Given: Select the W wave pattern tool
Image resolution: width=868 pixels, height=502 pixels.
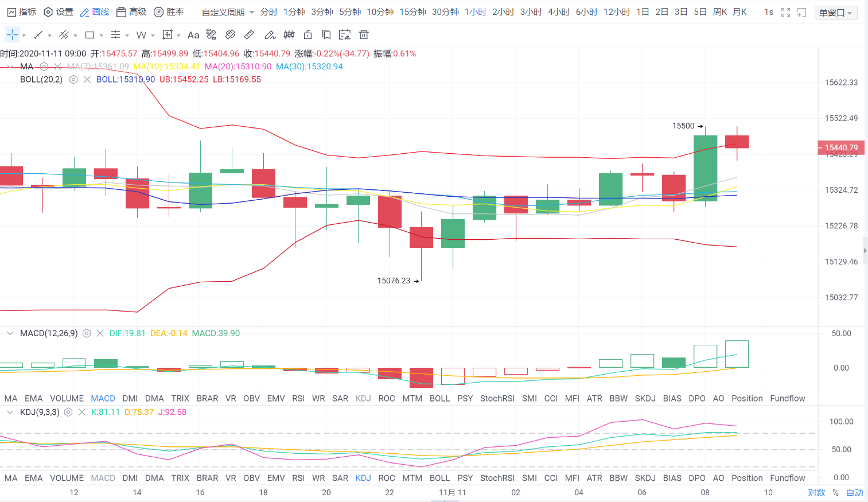Looking at the screenshot, I should 141,35.
